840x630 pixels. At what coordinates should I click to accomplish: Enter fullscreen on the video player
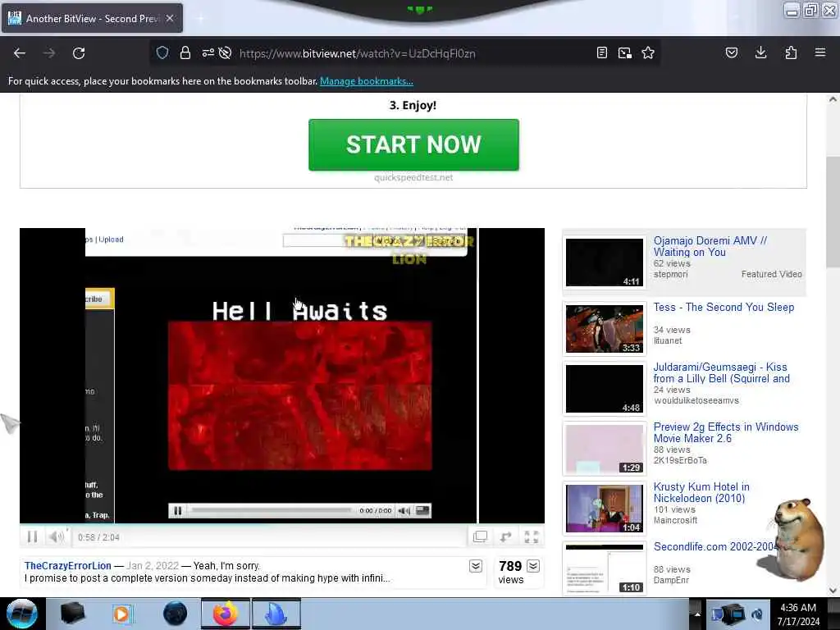[532, 536]
